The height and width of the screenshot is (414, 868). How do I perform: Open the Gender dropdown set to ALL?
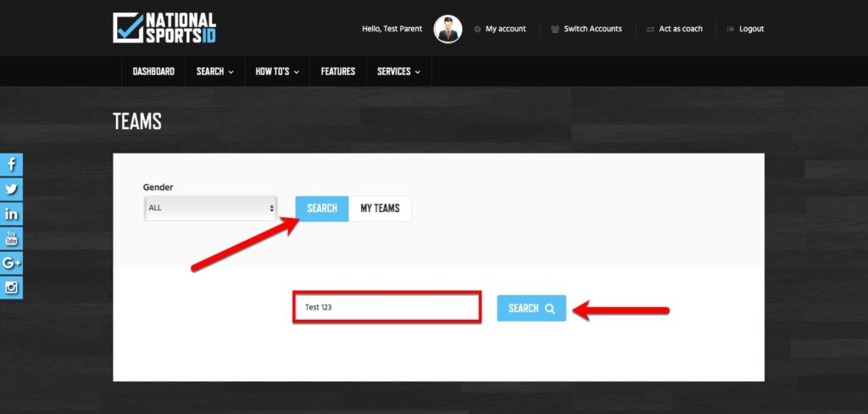point(210,209)
